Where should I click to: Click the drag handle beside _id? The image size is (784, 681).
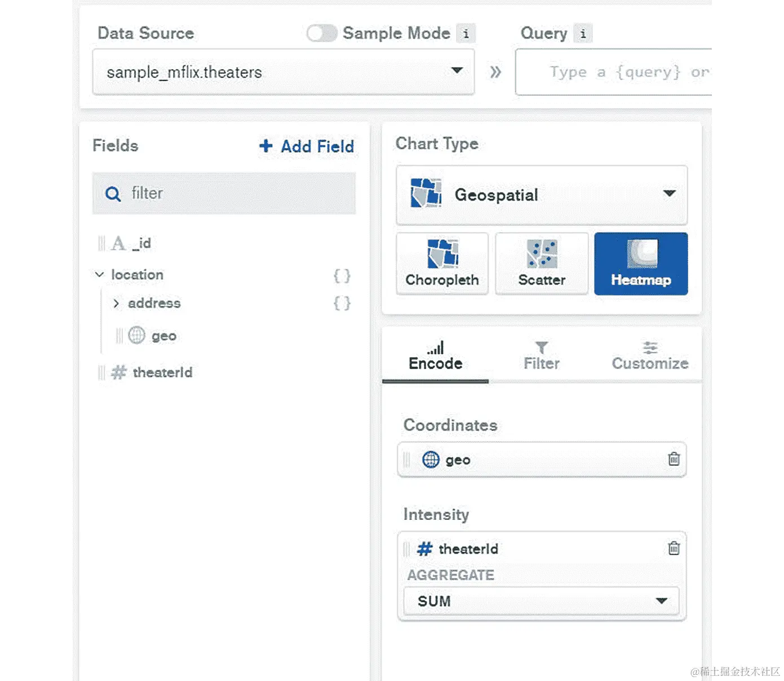click(101, 243)
